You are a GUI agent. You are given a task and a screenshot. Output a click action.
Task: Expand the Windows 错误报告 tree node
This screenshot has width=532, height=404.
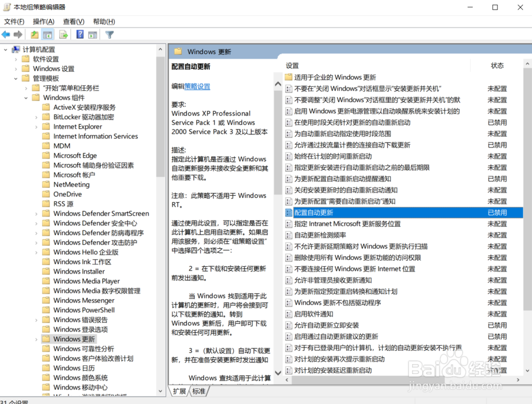[x=36, y=320]
